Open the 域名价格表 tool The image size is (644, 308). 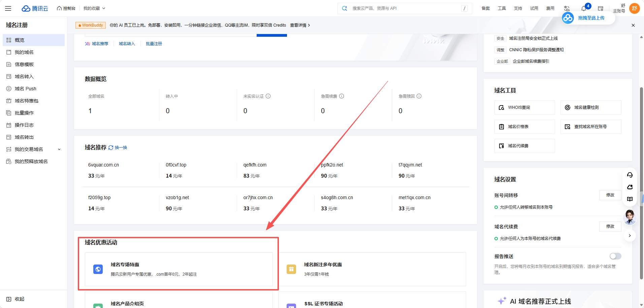(525, 127)
